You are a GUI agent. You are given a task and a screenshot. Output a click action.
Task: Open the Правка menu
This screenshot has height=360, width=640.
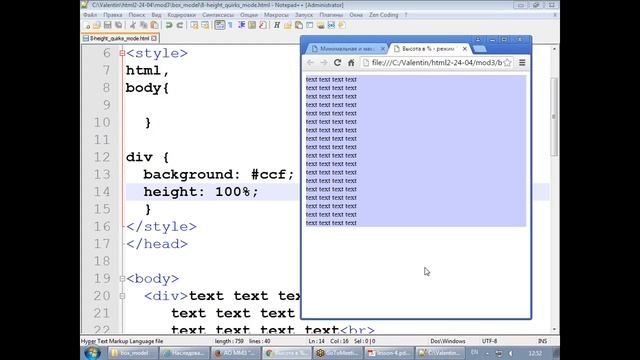point(113,15)
